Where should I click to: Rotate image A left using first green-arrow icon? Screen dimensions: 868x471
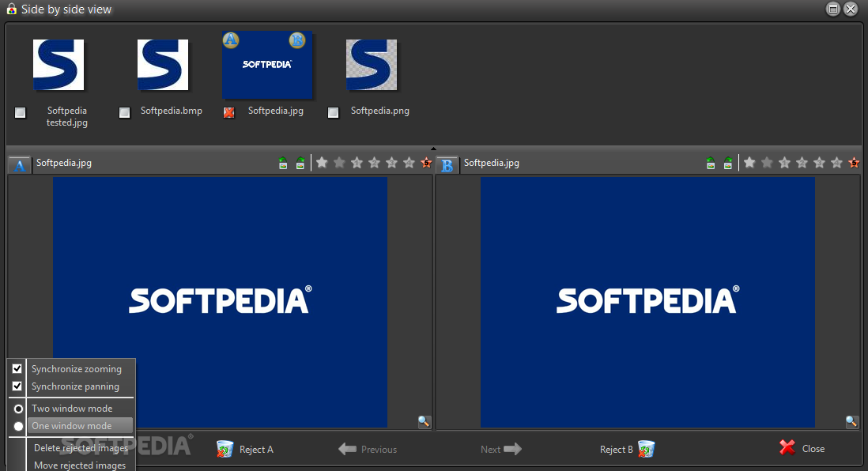283,164
